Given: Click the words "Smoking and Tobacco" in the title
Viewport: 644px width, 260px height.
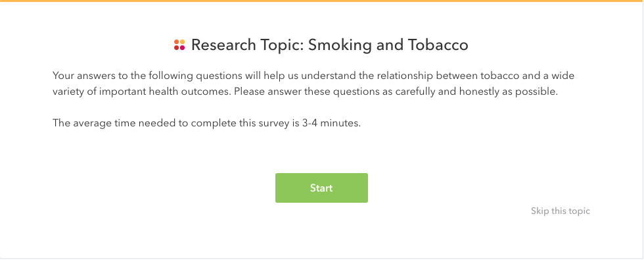Looking at the screenshot, I should coord(388,45).
